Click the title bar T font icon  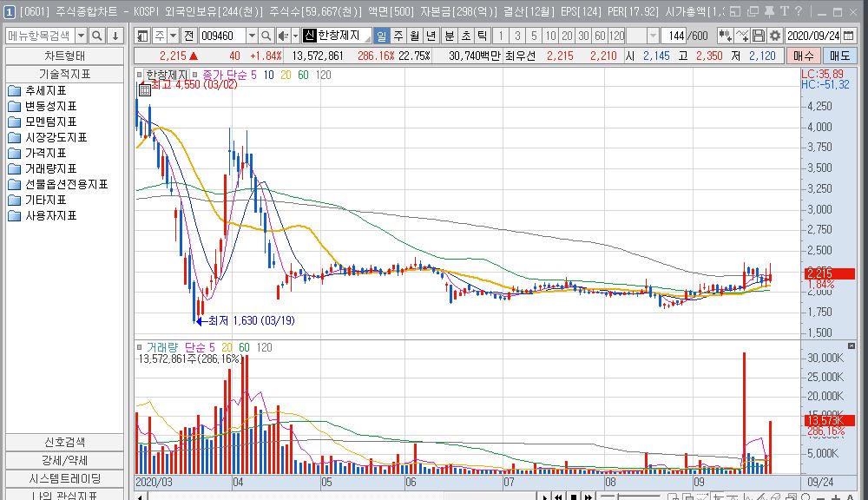[785, 11]
